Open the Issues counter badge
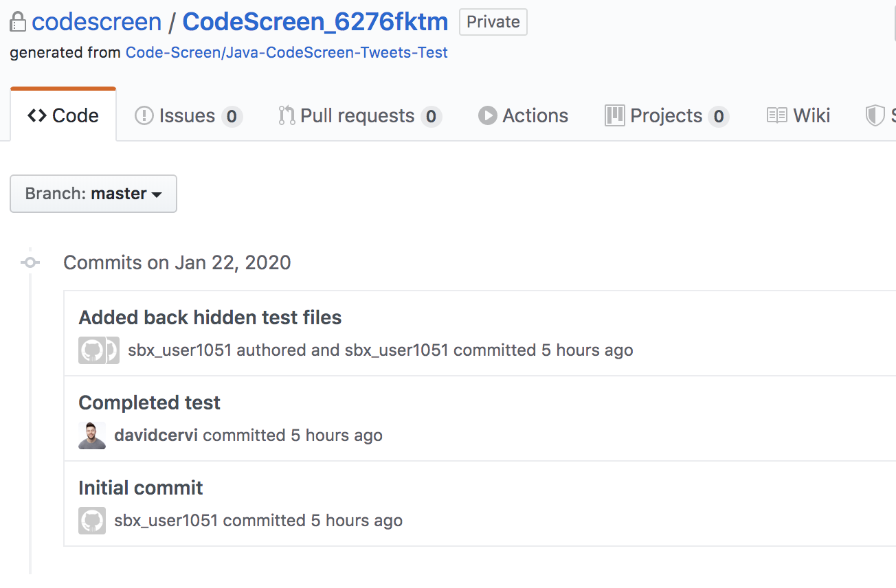The image size is (896, 588). tap(232, 117)
